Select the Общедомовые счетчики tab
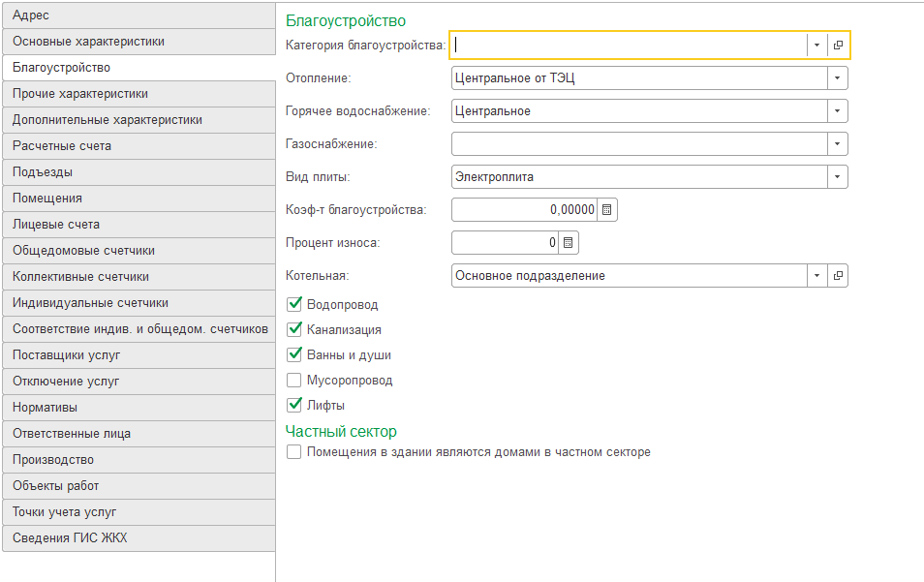The width and height of the screenshot is (924, 582). point(139,251)
